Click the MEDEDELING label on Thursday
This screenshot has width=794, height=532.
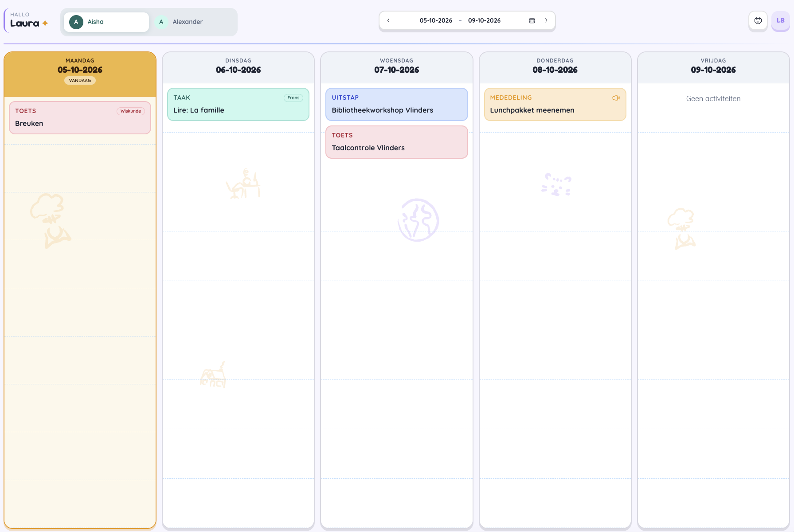[x=511, y=98]
